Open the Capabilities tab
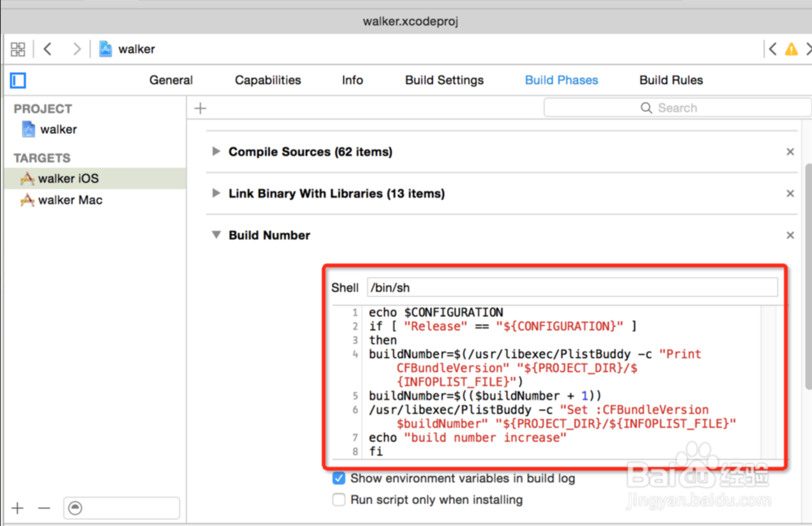Viewport: 812px width, 526px height. [x=268, y=80]
